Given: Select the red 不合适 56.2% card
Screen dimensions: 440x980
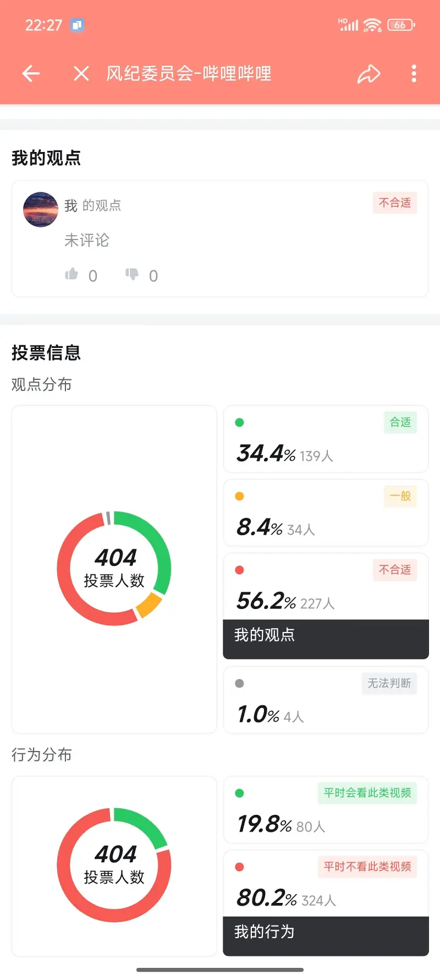Looking at the screenshot, I should pos(326,587).
